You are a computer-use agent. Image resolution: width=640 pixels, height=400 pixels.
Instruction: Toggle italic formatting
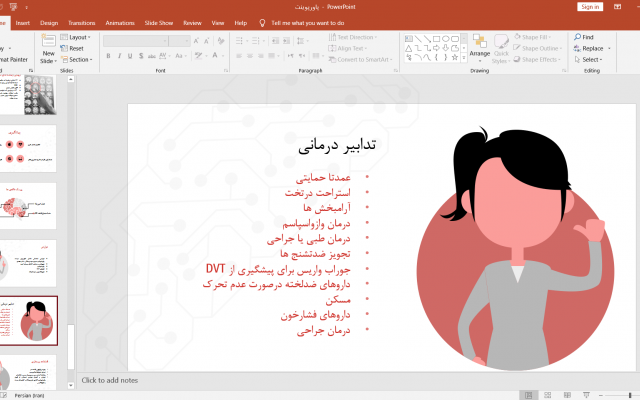[119, 56]
